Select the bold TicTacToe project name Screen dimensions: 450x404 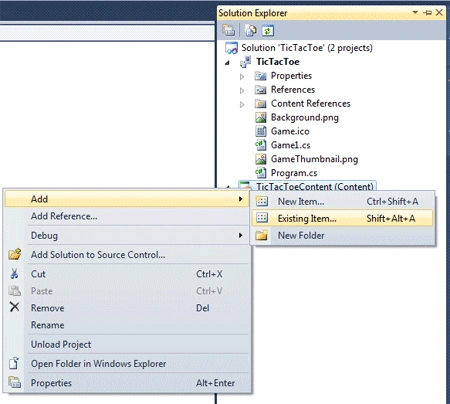coord(278,62)
